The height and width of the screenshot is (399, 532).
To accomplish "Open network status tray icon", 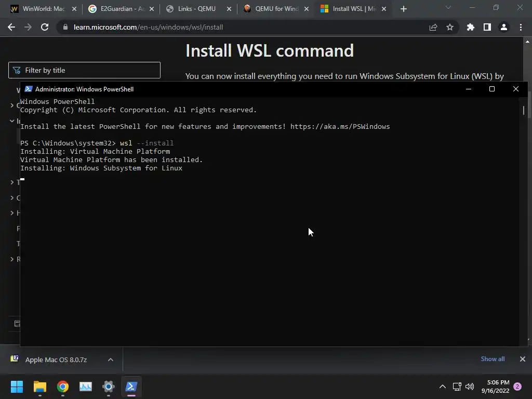I will point(457,387).
